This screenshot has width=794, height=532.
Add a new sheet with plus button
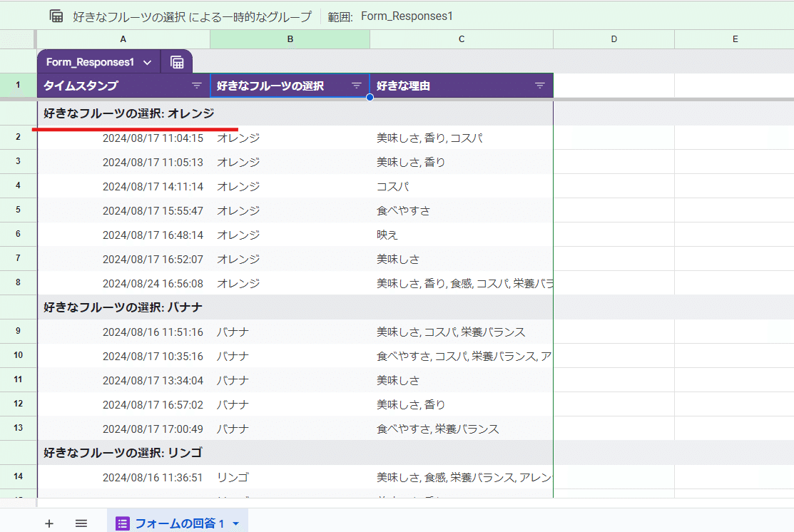tap(49, 523)
